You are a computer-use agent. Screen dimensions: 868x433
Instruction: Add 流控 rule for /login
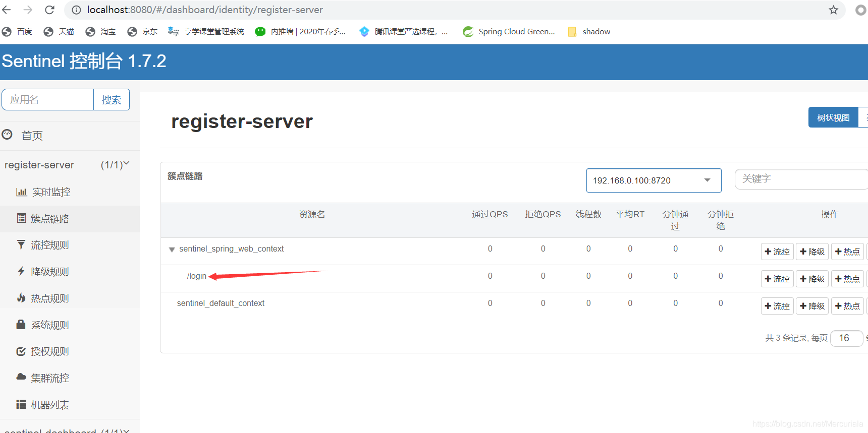point(777,279)
